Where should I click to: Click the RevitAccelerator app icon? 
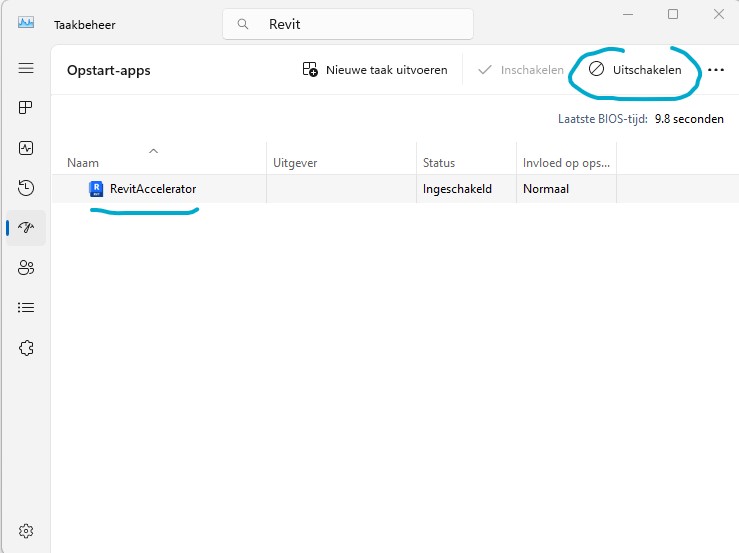tap(96, 189)
